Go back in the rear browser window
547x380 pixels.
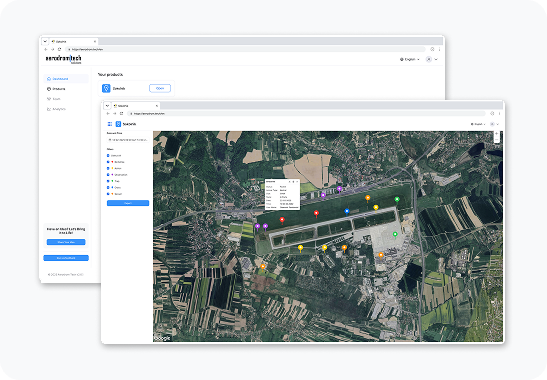point(46,49)
